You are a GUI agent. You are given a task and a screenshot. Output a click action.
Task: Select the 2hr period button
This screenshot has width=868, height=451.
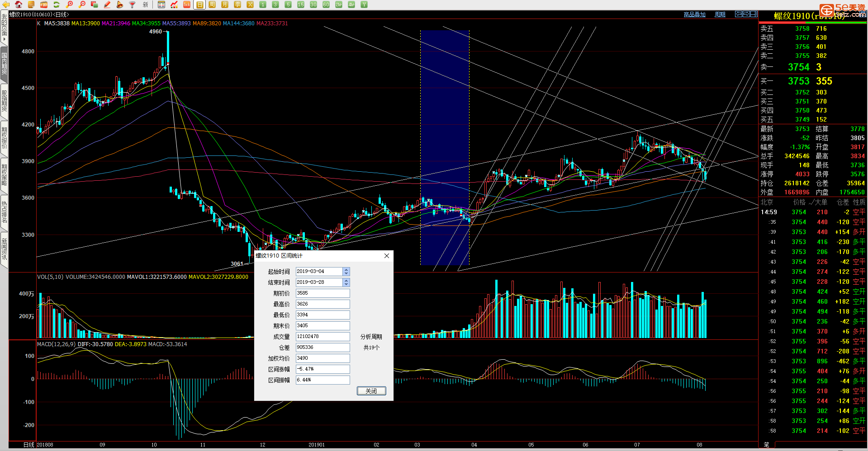339,5
